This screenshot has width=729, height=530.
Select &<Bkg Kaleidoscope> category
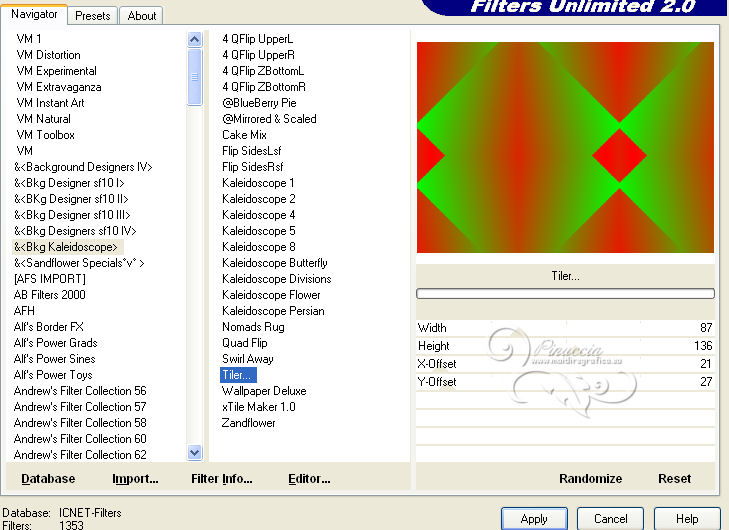[x=66, y=247]
